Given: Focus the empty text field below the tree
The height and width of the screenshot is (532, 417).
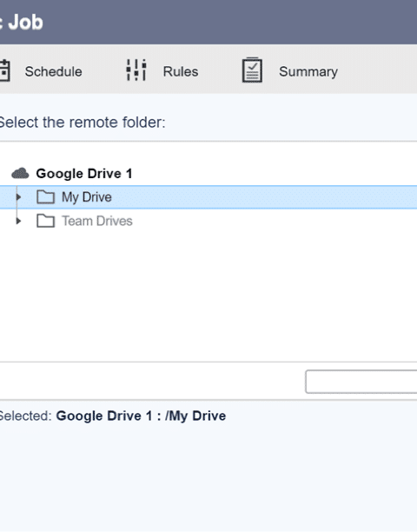Looking at the screenshot, I should point(361,382).
